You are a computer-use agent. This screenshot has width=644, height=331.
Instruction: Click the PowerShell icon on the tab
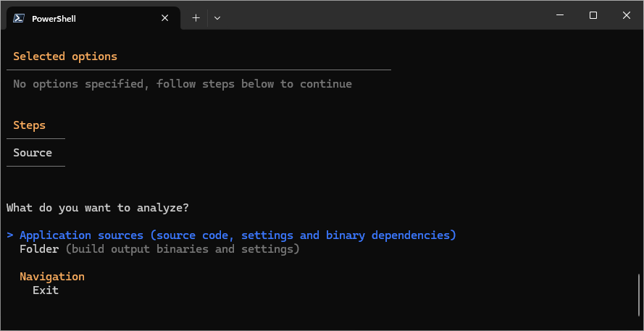[19, 19]
